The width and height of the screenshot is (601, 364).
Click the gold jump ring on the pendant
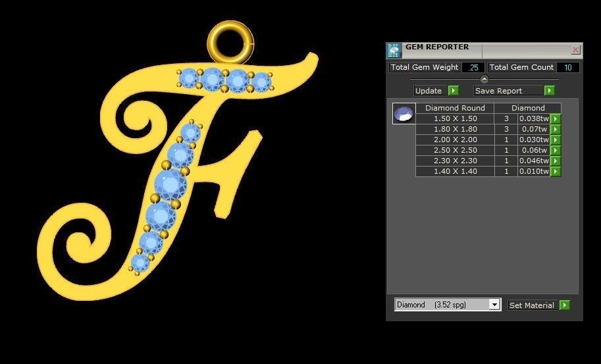[230, 43]
